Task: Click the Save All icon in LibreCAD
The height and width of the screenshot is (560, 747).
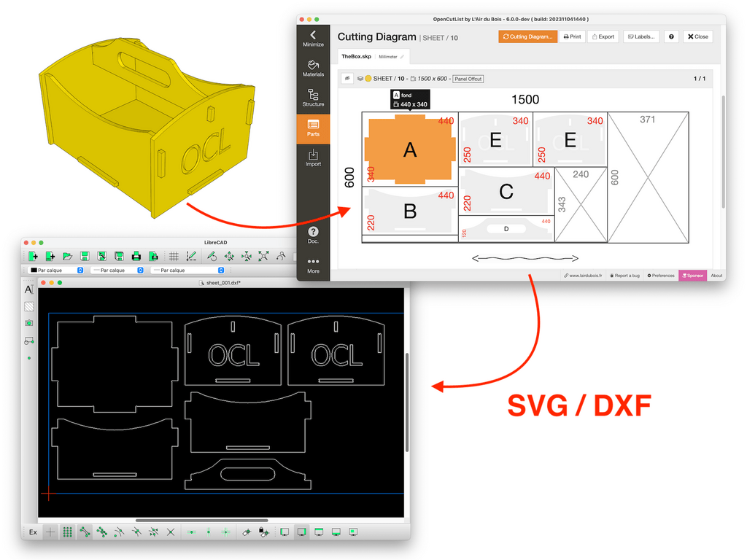Action: pyautogui.click(x=119, y=256)
